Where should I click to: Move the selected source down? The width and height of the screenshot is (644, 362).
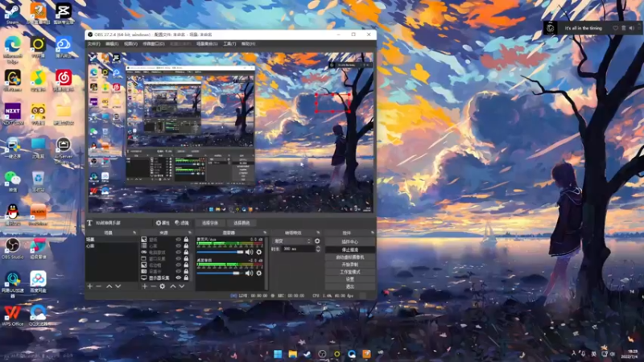pyautogui.click(x=182, y=286)
